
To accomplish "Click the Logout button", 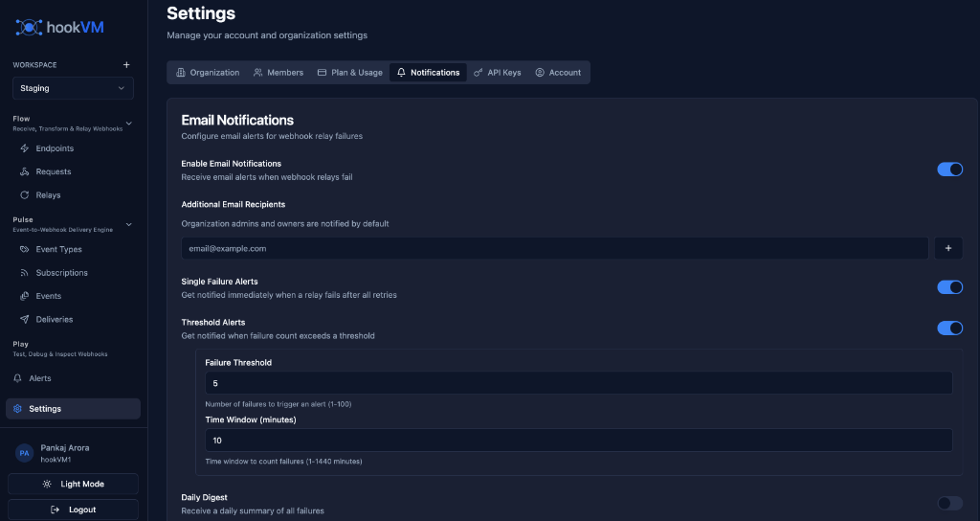I will point(73,510).
